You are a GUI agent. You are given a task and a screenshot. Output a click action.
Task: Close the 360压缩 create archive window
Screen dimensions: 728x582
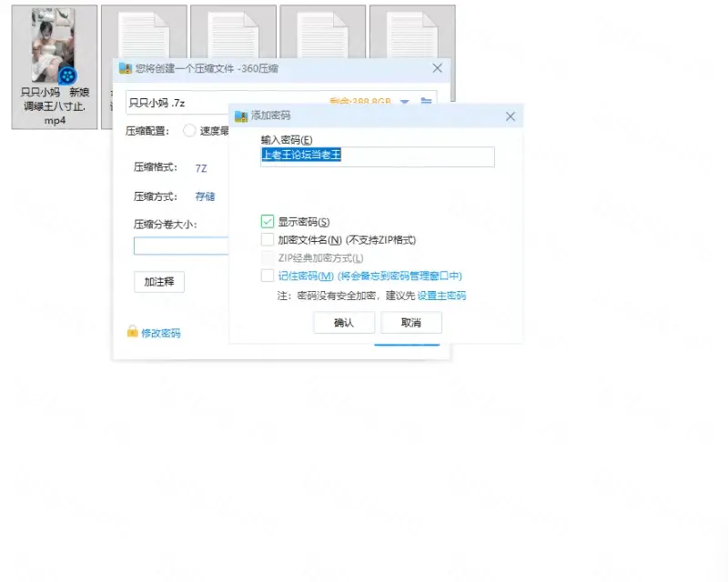[438, 68]
